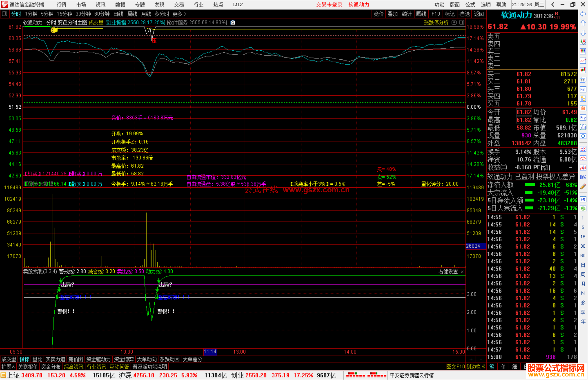Open the orange document report icon
Image resolution: width=588 pixels, height=380 pixels.
pyautogui.click(x=583, y=108)
